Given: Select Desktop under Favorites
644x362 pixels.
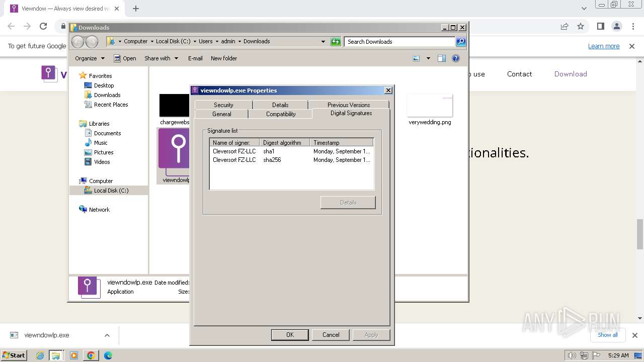Looking at the screenshot, I should (x=104, y=85).
